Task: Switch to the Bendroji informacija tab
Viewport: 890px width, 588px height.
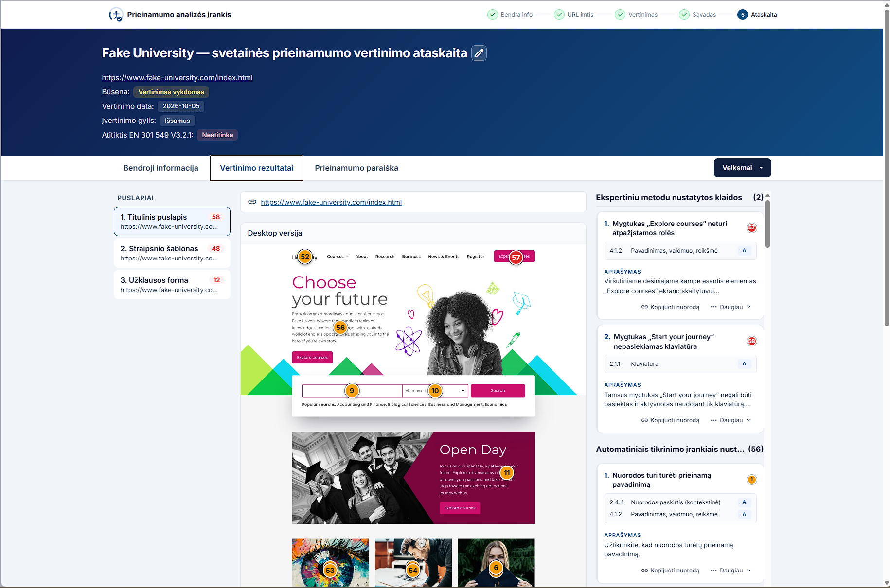Action: pos(160,168)
